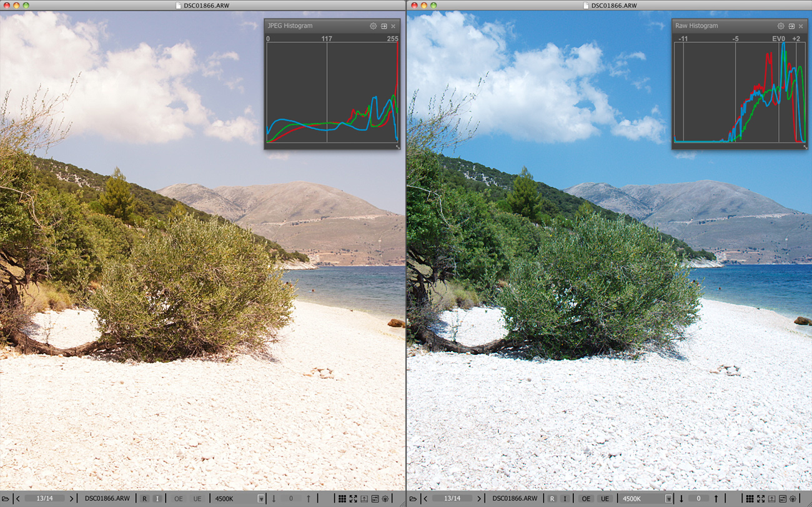
Task: Click the 13/14 image counter in right window
Action: (452, 498)
